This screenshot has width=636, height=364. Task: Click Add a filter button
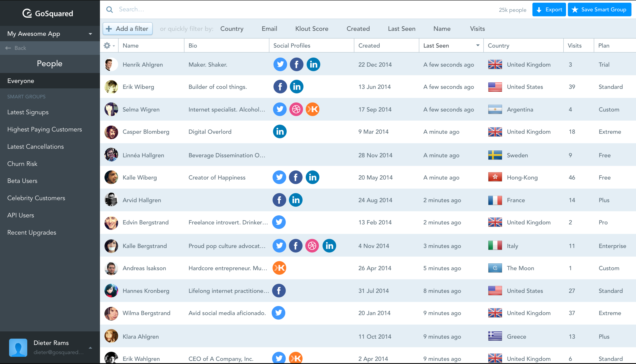(128, 29)
